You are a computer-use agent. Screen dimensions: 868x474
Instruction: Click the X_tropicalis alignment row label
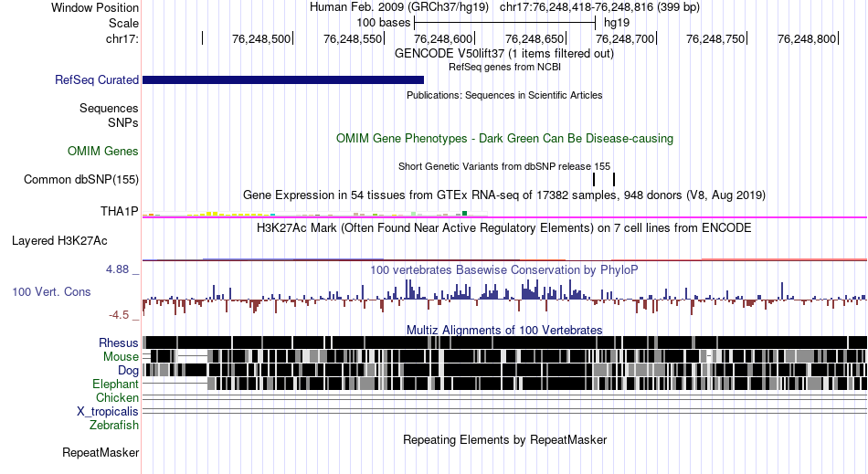coord(108,412)
